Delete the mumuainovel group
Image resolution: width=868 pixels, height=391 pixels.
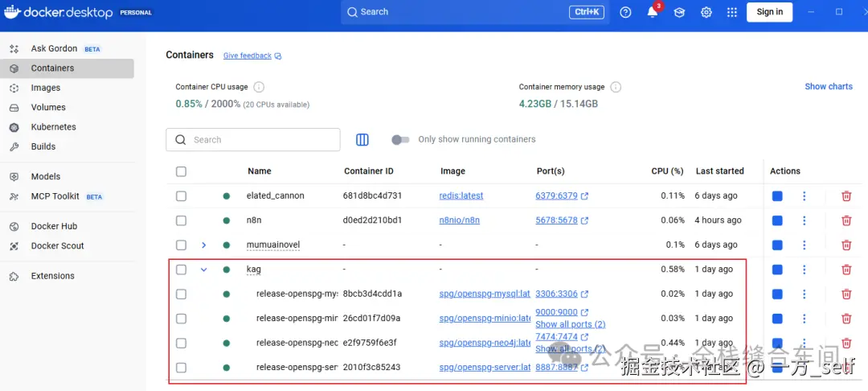click(846, 245)
